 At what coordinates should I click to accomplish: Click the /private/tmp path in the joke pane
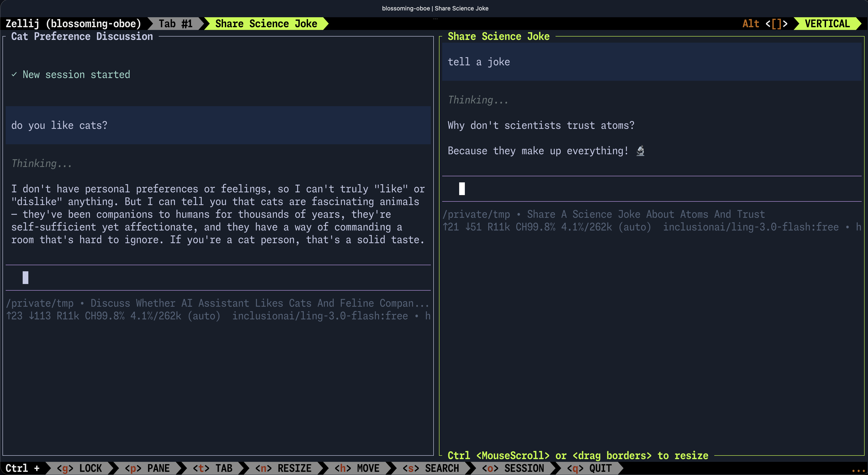pyautogui.click(x=476, y=214)
